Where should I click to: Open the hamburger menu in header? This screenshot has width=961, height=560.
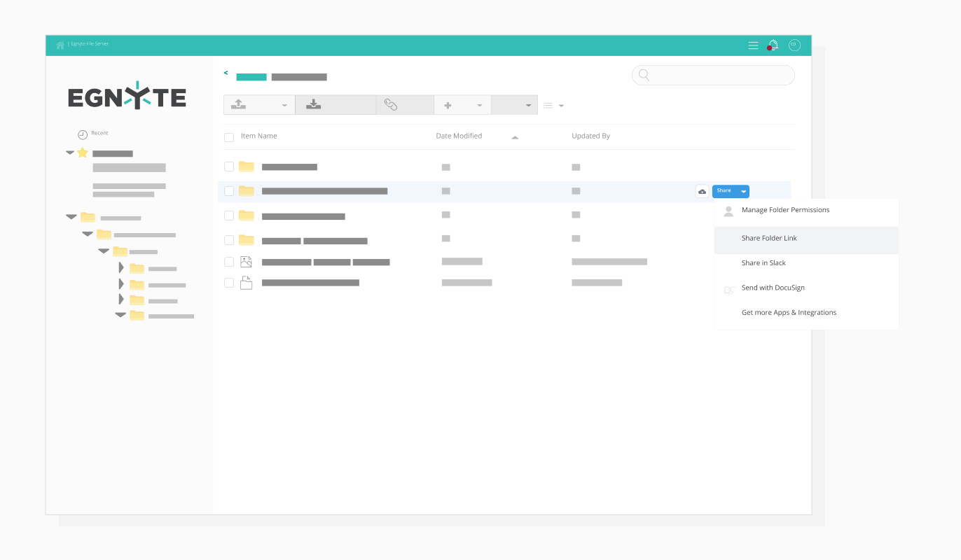pyautogui.click(x=753, y=45)
